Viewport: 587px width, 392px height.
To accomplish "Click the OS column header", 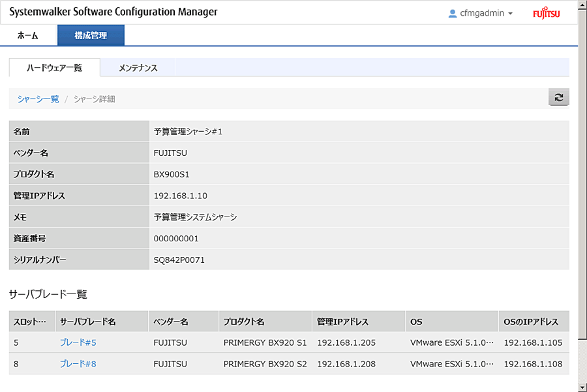I will (x=452, y=322).
